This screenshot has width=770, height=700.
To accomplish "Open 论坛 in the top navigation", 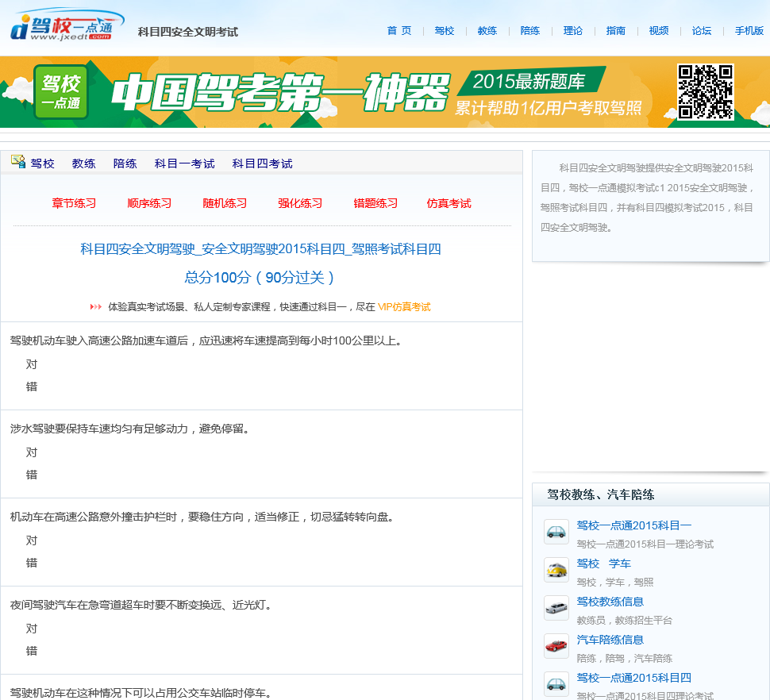I will pyautogui.click(x=701, y=31).
